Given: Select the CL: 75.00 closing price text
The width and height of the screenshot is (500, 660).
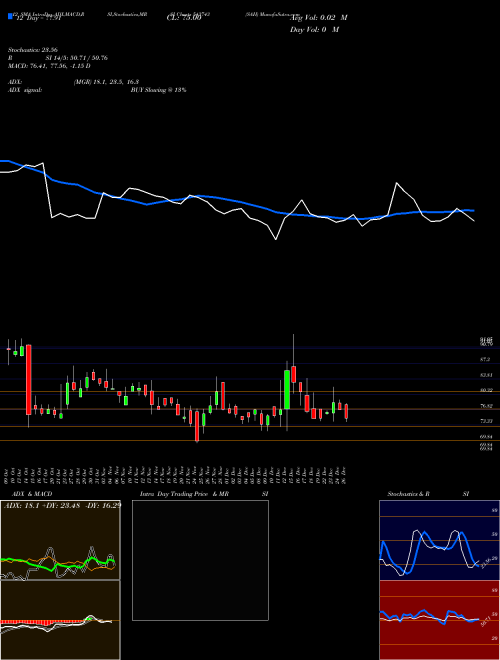Looking at the screenshot, I should pyautogui.click(x=184, y=18).
